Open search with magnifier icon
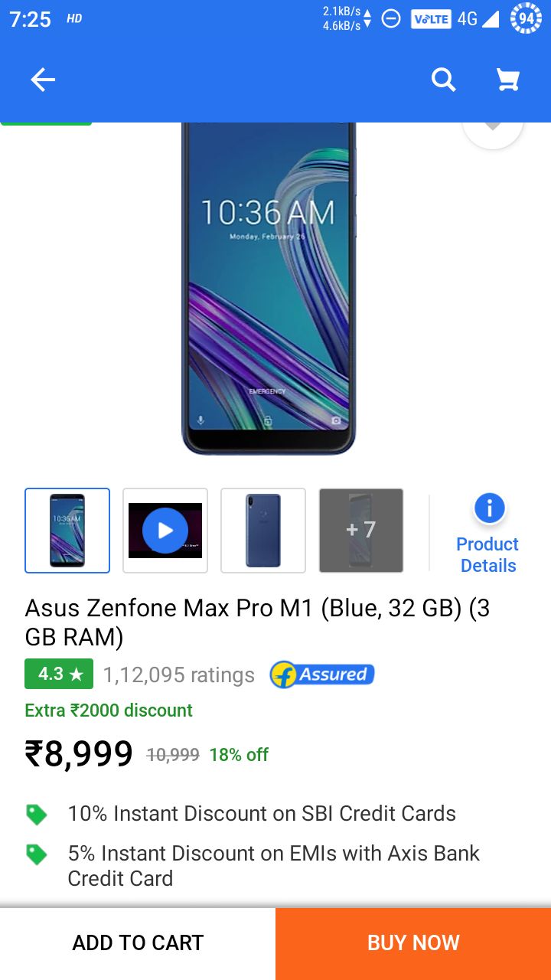The width and height of the screenshot is (551, 980). pyautogui.click(x=443, y=80)
